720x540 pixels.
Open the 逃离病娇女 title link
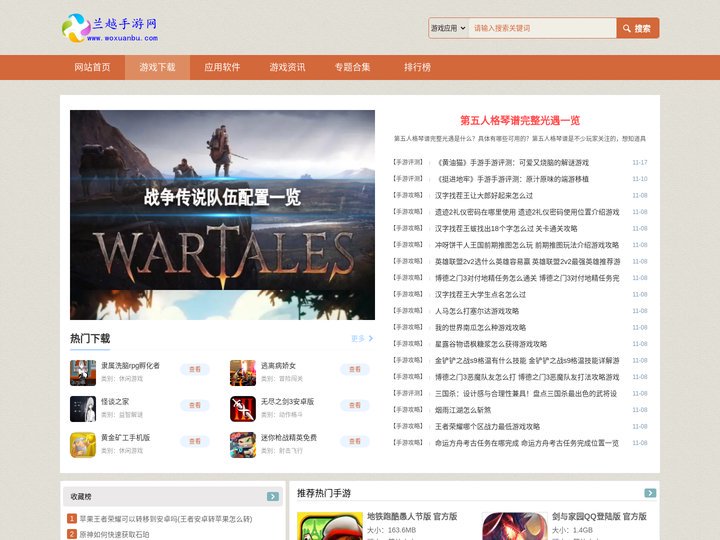coord(278,366)
